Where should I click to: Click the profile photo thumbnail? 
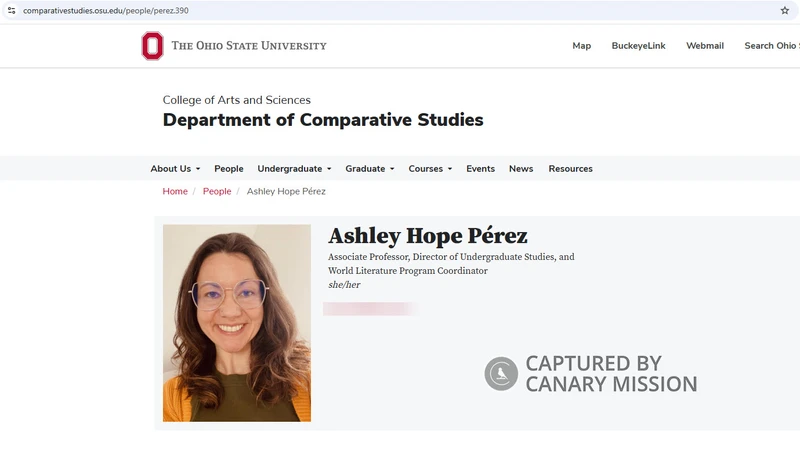click(237, 323)
